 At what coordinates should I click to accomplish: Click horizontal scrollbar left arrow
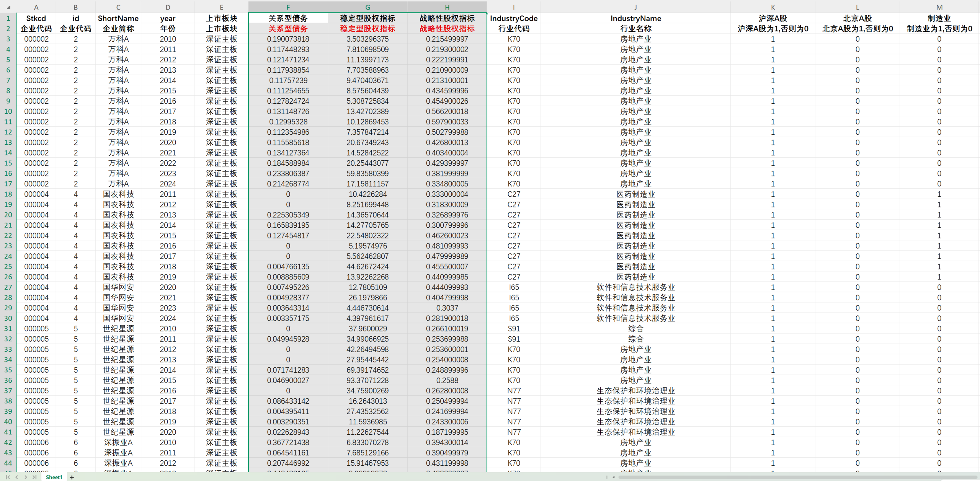coord(614,477)
